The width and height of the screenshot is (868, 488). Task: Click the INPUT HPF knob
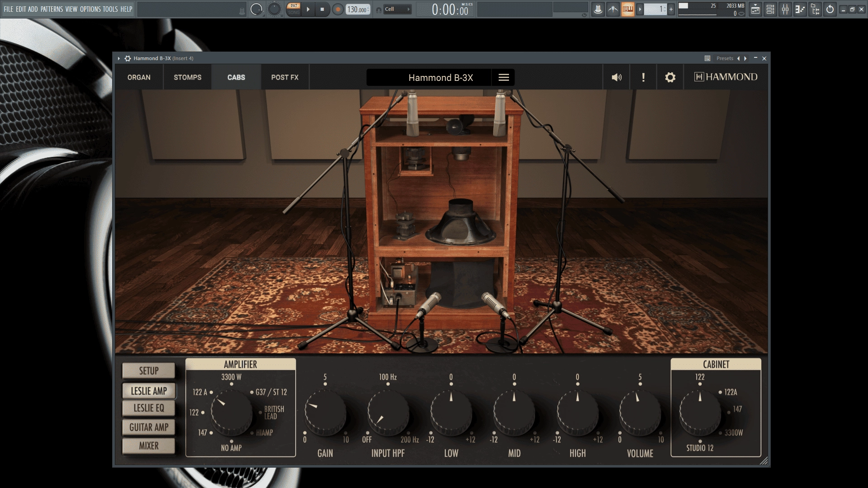pyautogui.click(x=388, y=413)
